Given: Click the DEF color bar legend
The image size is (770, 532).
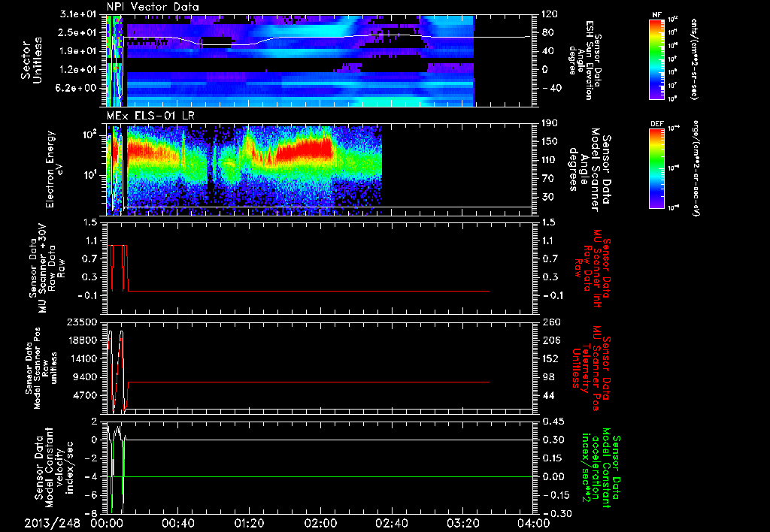Looking at the screenshot, I should click(657, 168).
